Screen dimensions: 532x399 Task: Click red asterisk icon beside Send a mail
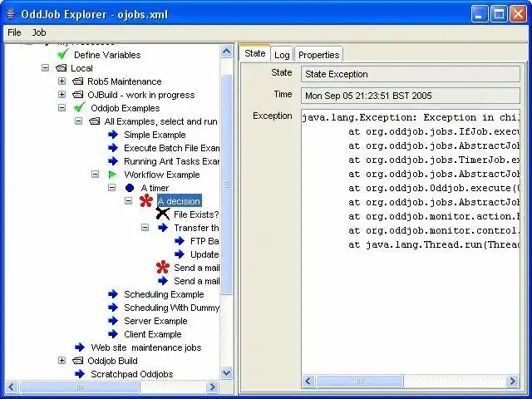[163, 267]
